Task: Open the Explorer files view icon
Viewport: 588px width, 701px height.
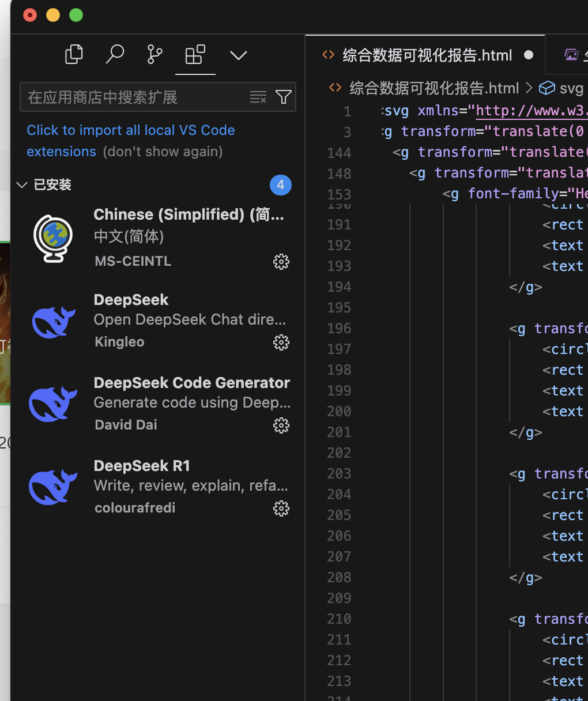Action: coord(74,55)
